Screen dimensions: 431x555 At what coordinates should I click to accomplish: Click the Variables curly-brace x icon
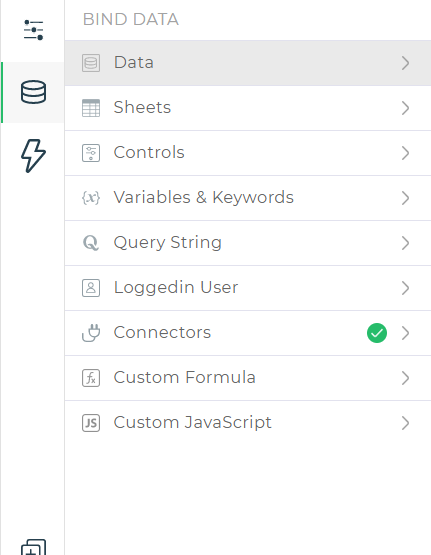coord(91,198)
